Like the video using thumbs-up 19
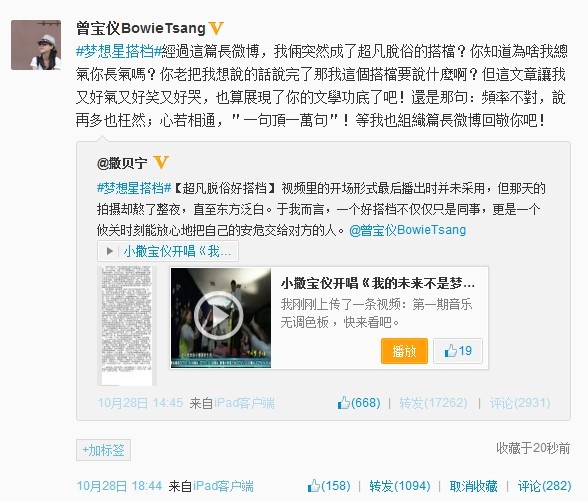 point(458,351)
